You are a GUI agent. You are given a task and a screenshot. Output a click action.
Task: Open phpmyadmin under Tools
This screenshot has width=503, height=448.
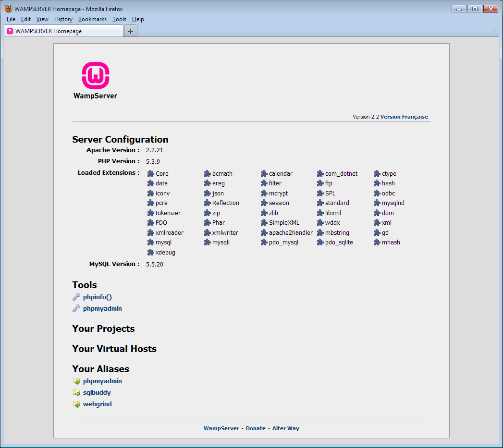pos(102,308)
